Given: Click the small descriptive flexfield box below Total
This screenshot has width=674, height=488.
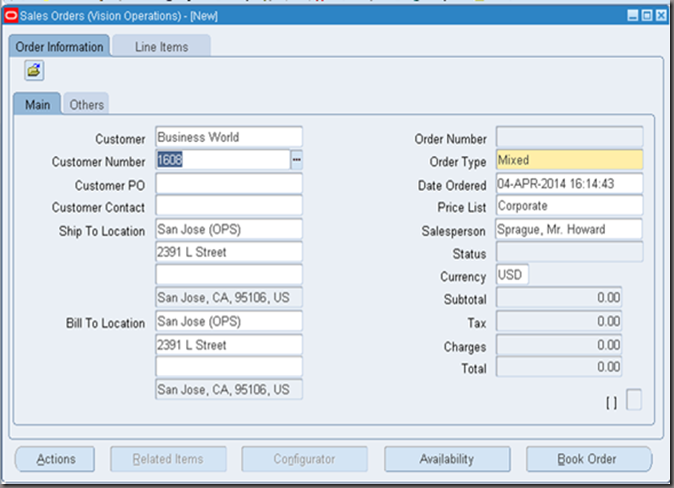Looking at the screenshot, I should click(634, 400).
